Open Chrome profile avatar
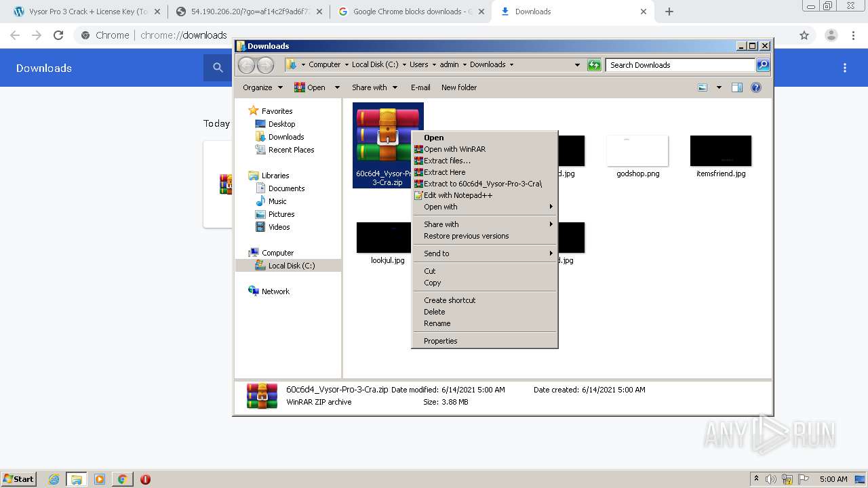 [x=831, y=35]
